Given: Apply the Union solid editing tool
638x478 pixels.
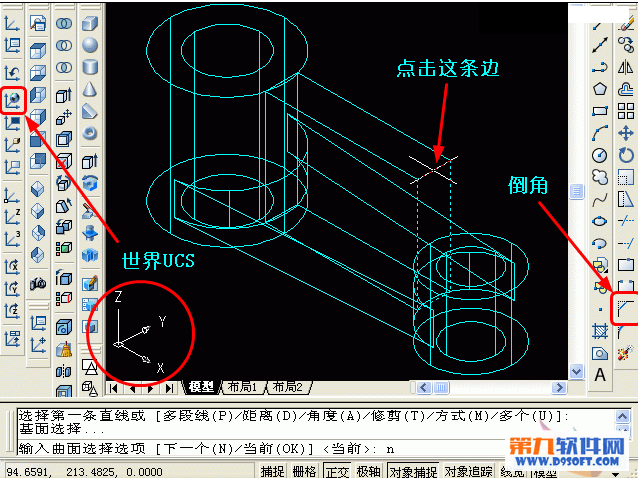Looking at the screenshot, I should pos(64,23).
